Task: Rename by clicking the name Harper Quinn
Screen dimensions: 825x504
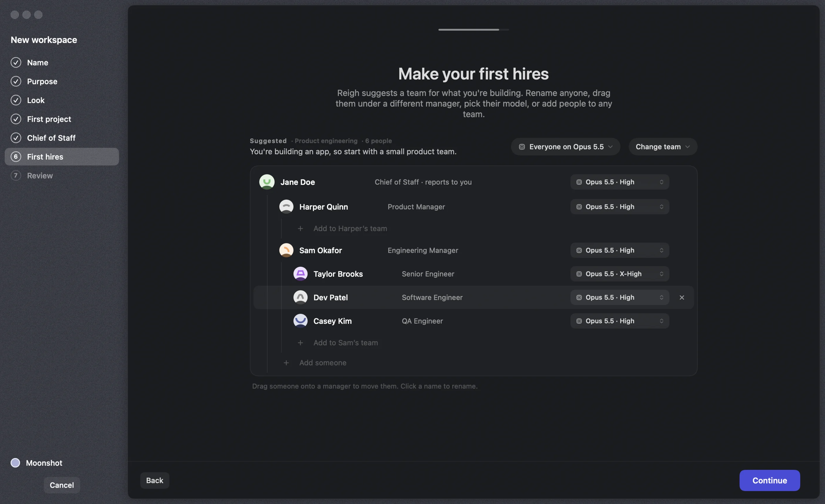Action: pyautogui.click(x=324, y=207)
